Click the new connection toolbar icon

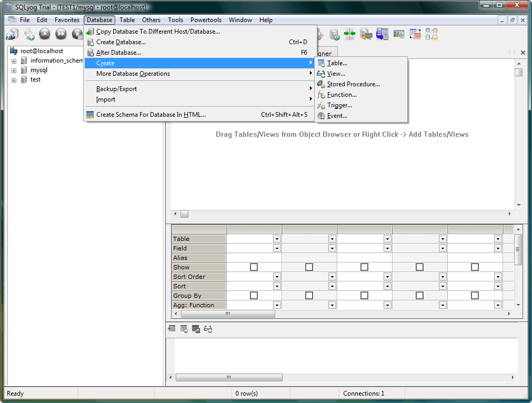(x=12, y=34)
